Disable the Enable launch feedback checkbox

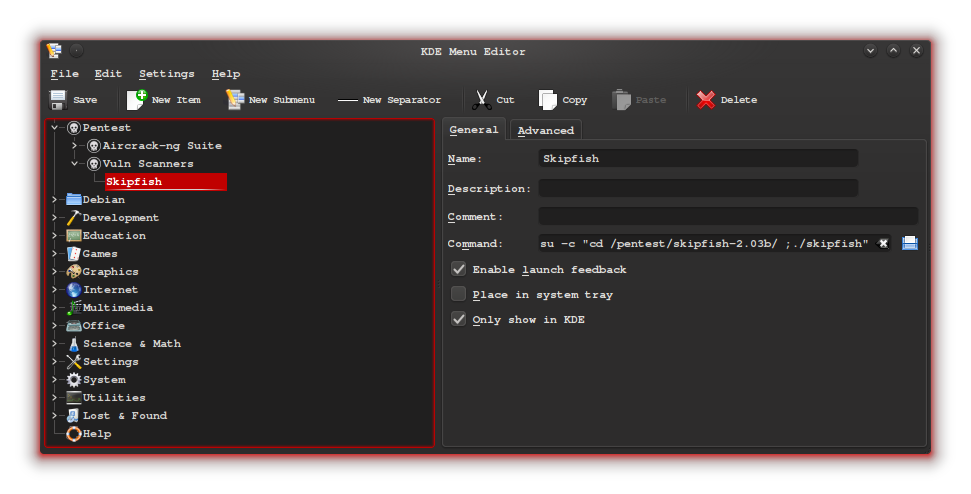pos(459,269)
